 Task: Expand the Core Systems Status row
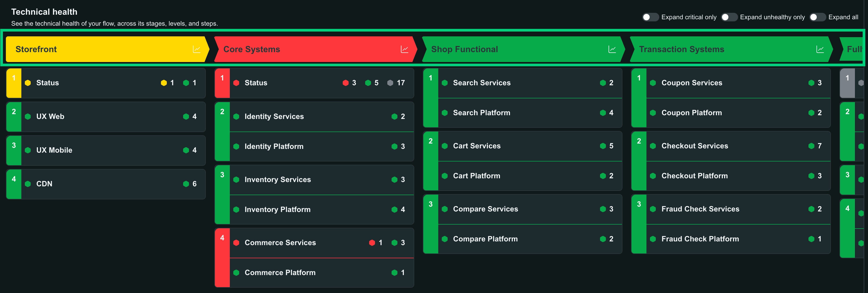pos(322,83)
